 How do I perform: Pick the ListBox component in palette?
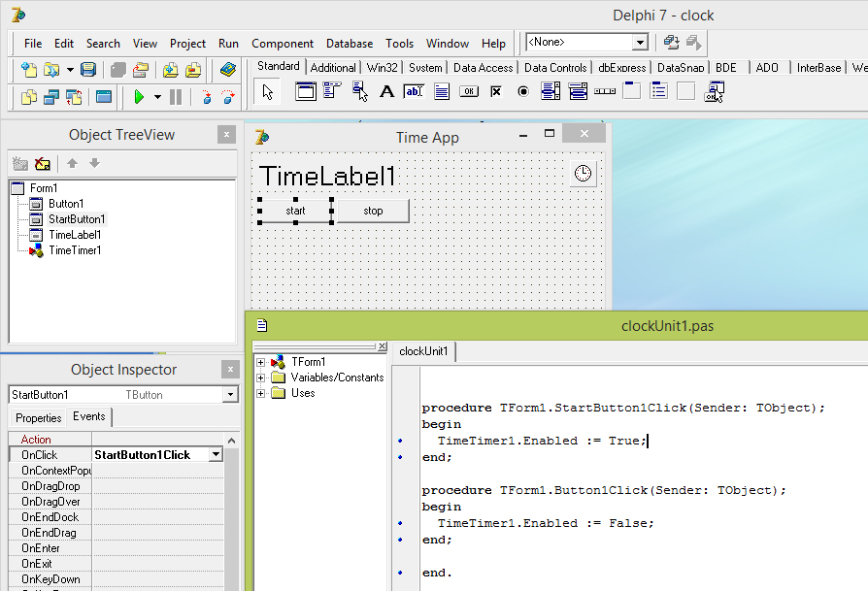click(x=551, y=91)
